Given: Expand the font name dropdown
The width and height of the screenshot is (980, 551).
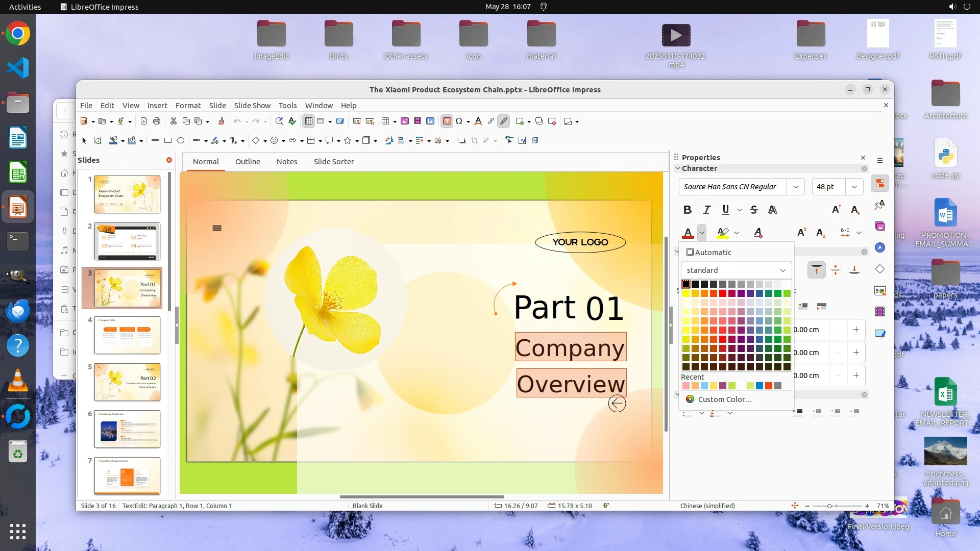Looking at the screenshot, I should (795, 187).
